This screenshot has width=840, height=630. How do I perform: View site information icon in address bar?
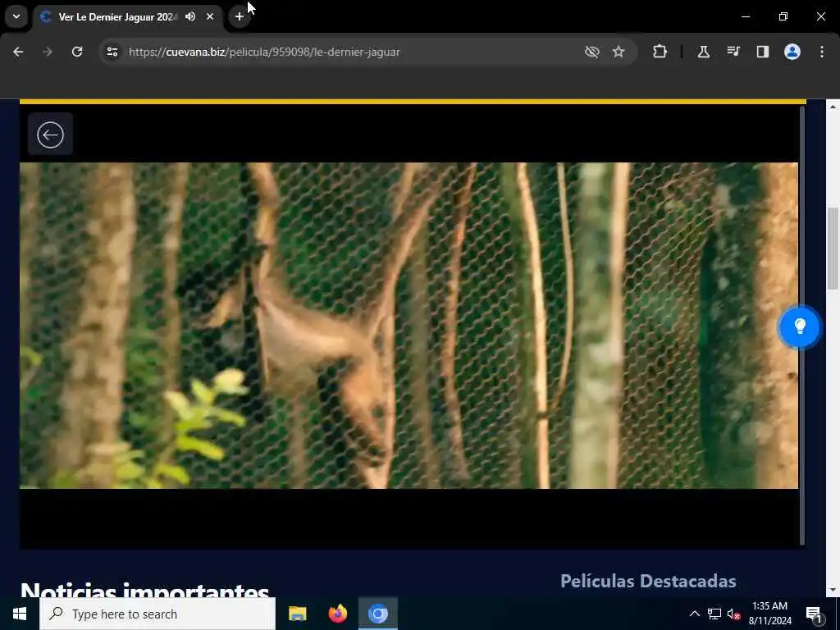pyautogui.click(x=112, y=52)
